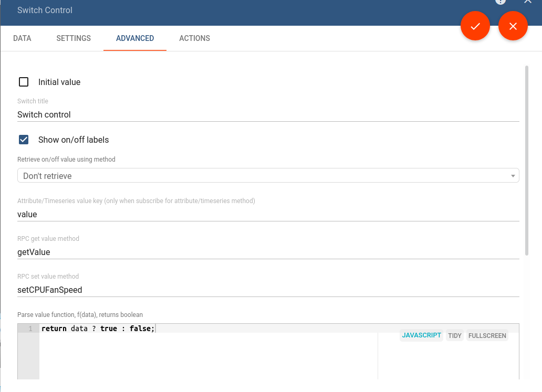Open the code editor in FULLSCREEN
Image resolution: width=542 pixels, height=392 pixels.
[487, 335]
